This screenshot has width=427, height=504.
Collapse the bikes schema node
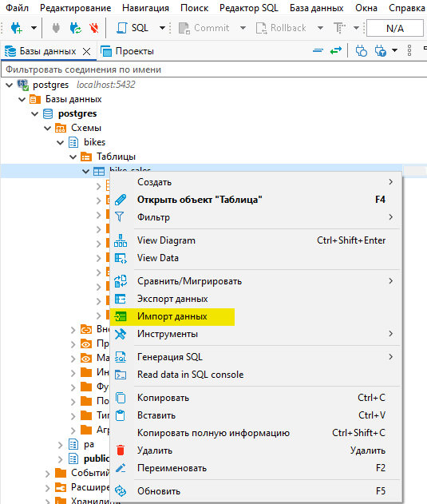[61, 142]
